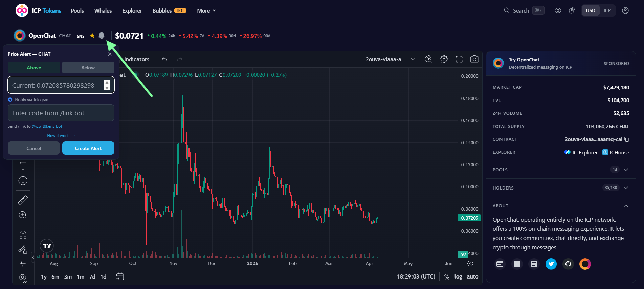Open the How it works link

click(61, 136)
